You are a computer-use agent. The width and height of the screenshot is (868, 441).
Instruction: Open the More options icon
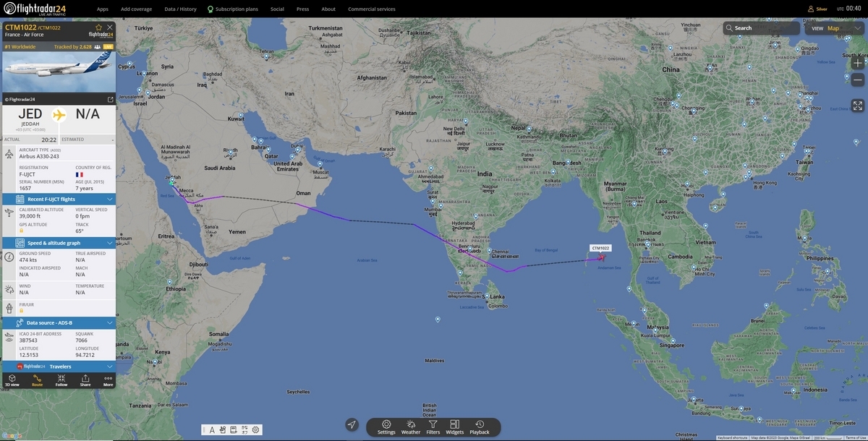coord(108,380)
